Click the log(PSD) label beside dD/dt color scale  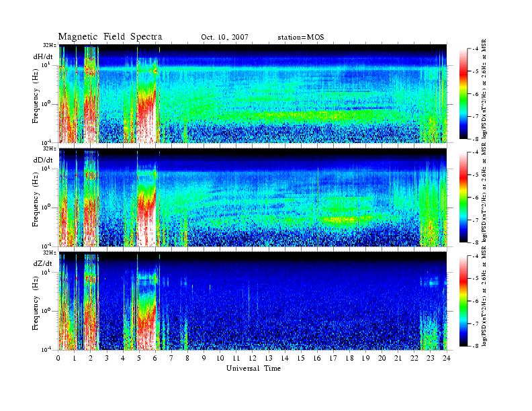(484, 193)
